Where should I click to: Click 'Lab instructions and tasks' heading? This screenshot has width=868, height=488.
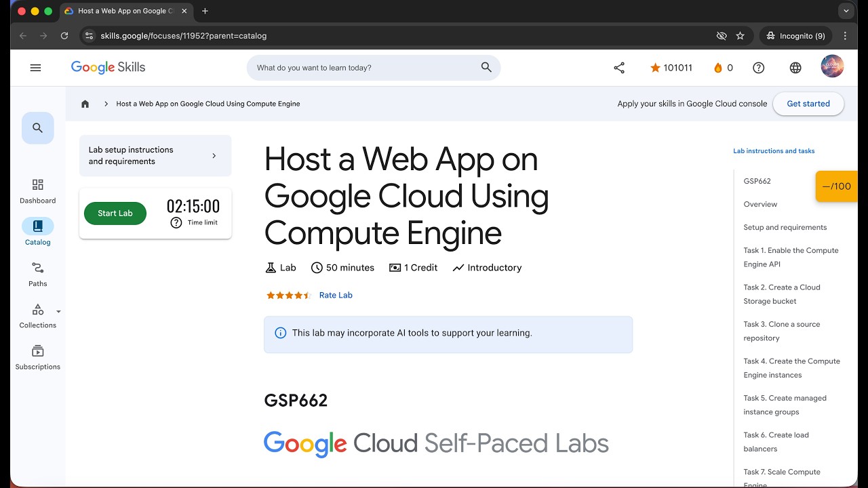pos(774,151)
